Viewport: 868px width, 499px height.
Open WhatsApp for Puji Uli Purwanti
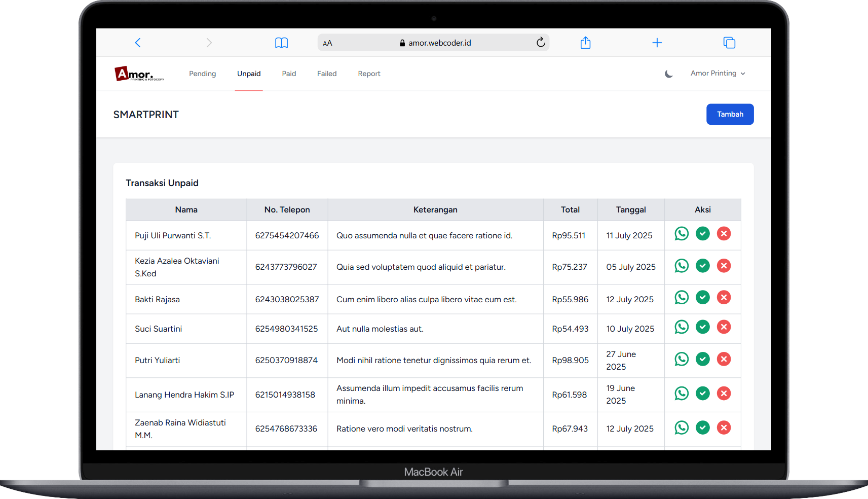(x=682, y=234)
